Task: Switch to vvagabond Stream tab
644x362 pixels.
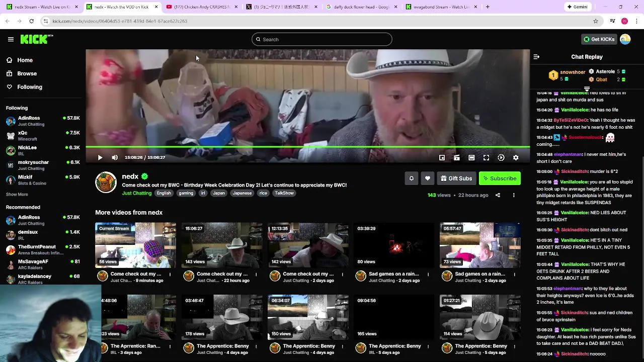Action: (x=441, y=7)
